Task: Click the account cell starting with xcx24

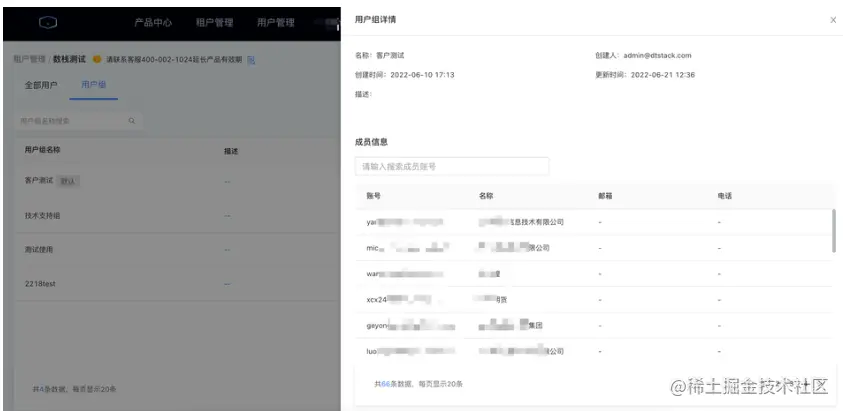Action: click(399, 300)
